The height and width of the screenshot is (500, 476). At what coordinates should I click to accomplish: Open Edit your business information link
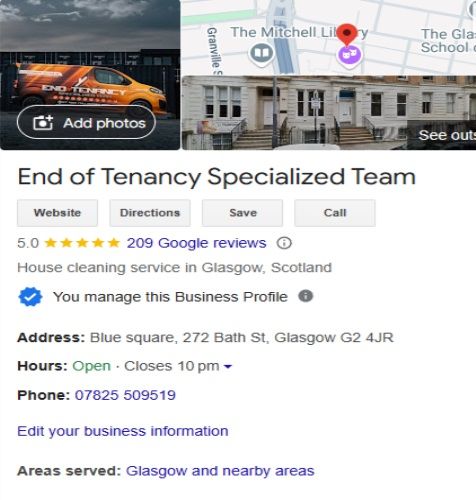(123, 431)
